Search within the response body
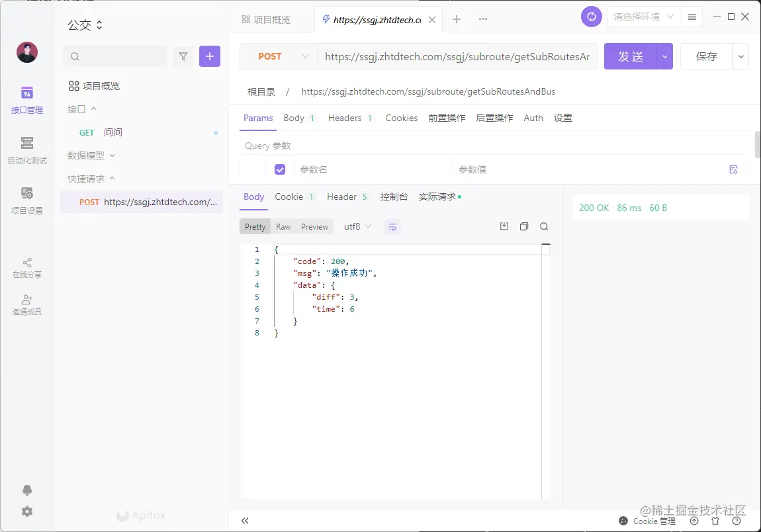This screenshot has height=532, width=761. click(544, 226)
